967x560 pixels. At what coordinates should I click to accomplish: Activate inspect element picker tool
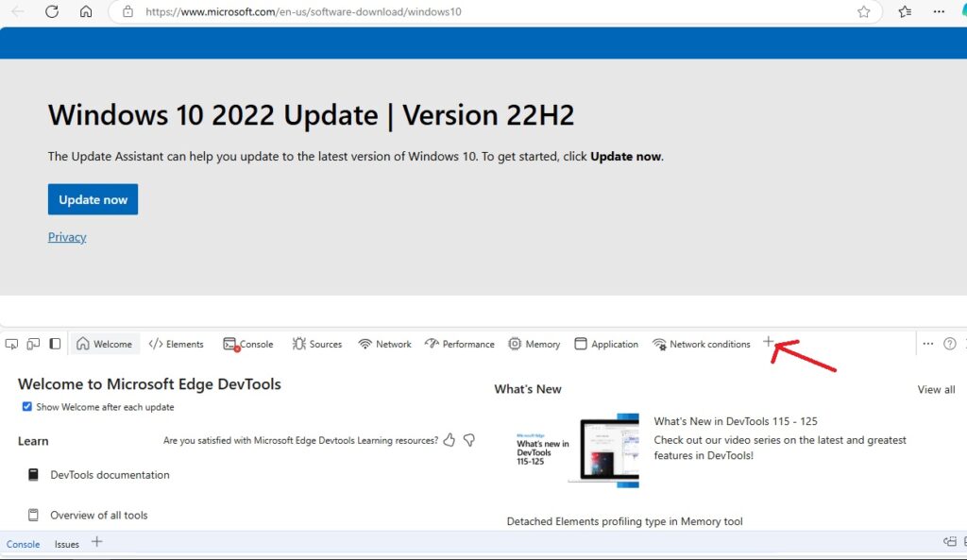(11, 344)
